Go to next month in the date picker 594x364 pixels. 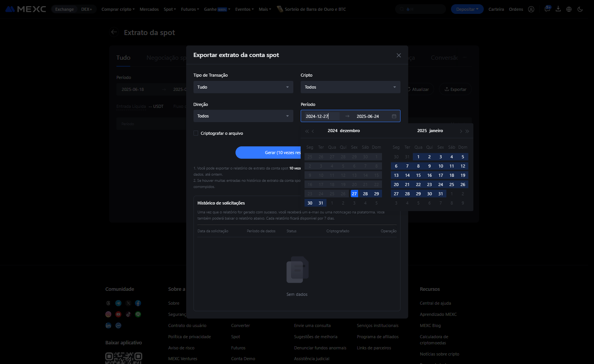click(461, 131)
